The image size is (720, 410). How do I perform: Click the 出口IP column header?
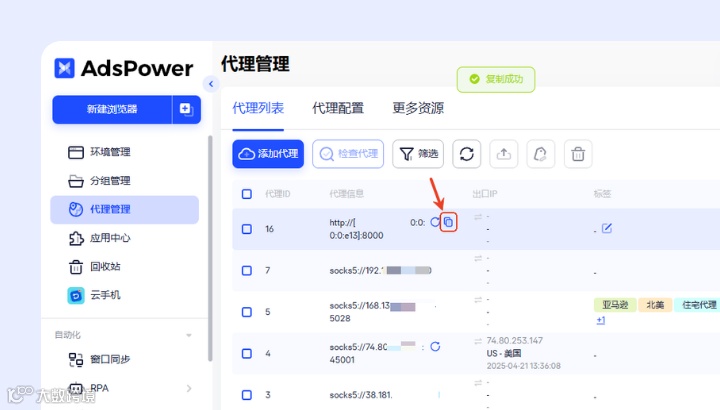tap(485, 194)
